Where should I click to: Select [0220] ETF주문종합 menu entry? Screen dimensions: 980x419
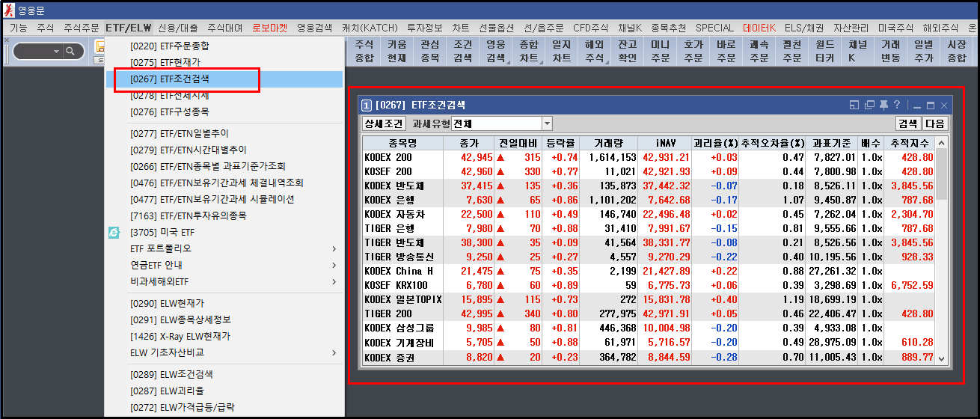point(224,46)
